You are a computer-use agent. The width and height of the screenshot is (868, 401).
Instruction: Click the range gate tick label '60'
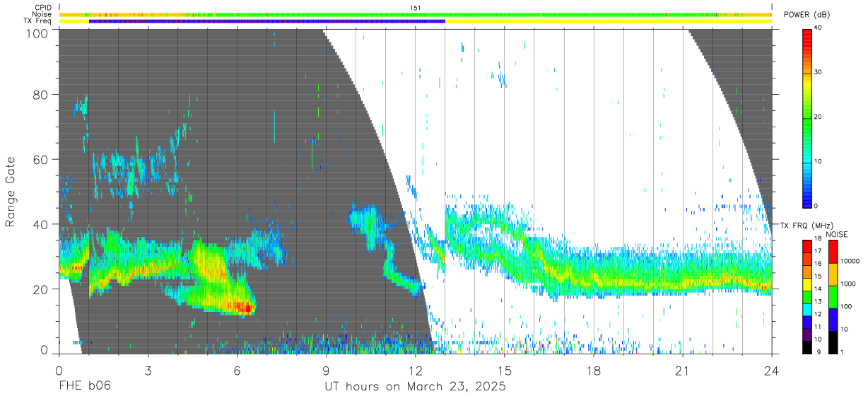pyautogui.click(x=40, y=159)
